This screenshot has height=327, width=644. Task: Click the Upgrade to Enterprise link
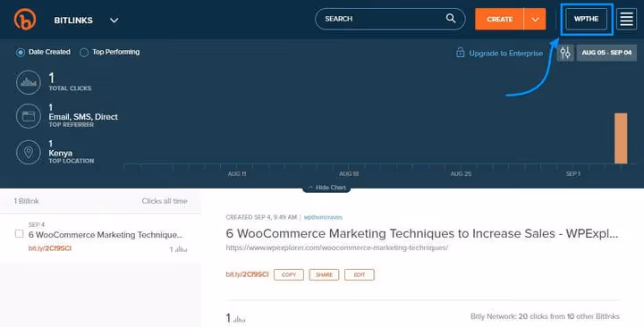point(505,54)
